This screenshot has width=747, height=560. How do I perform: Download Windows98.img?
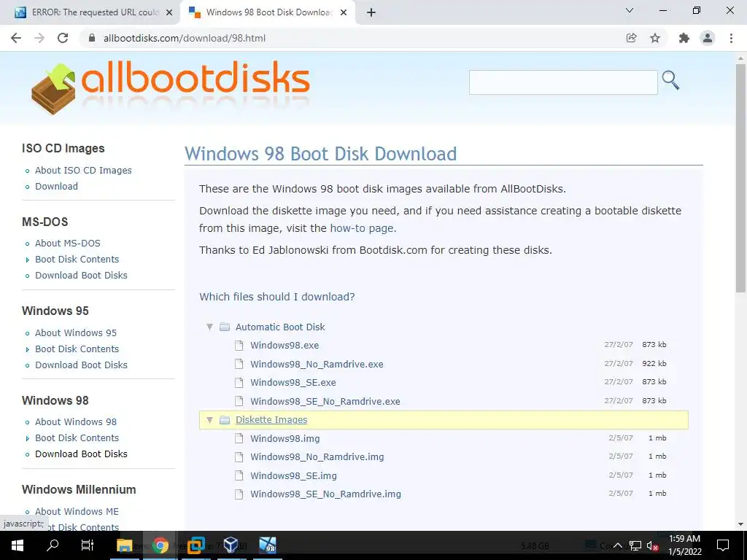tap(285, 438)
